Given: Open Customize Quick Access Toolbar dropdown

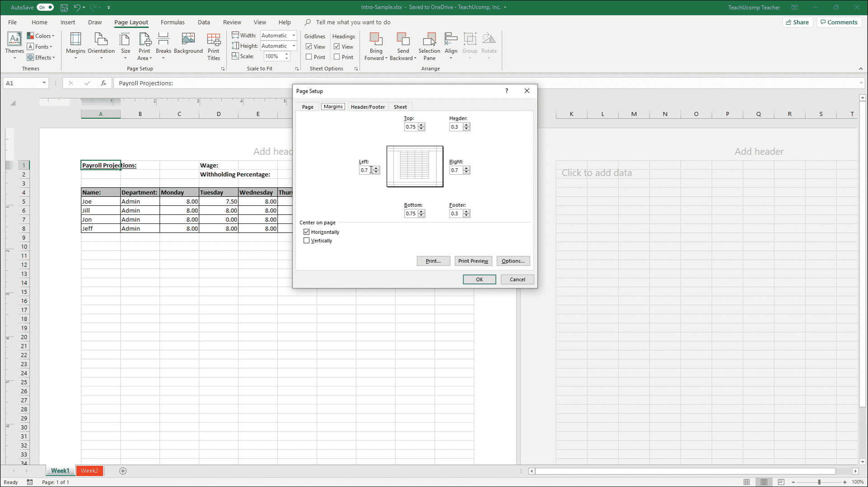Looking at the screenshot, I should coord(109,7).
